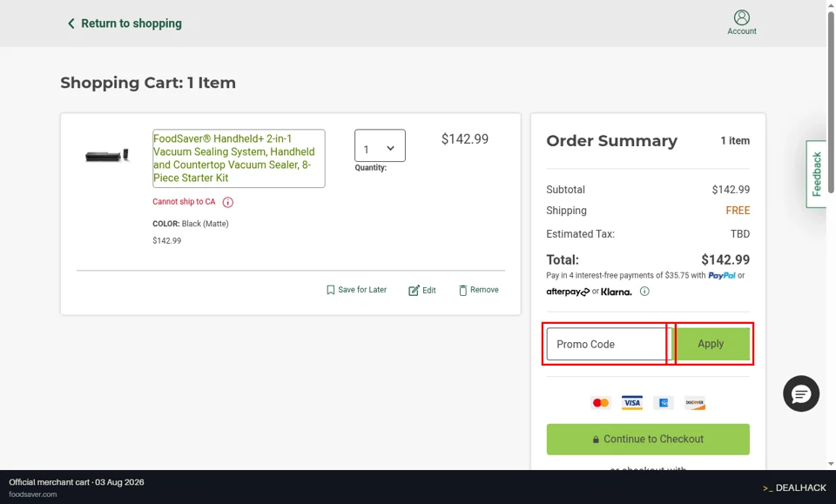Open the Feedback side tab

pyautogui.click(x=816, y=174)
